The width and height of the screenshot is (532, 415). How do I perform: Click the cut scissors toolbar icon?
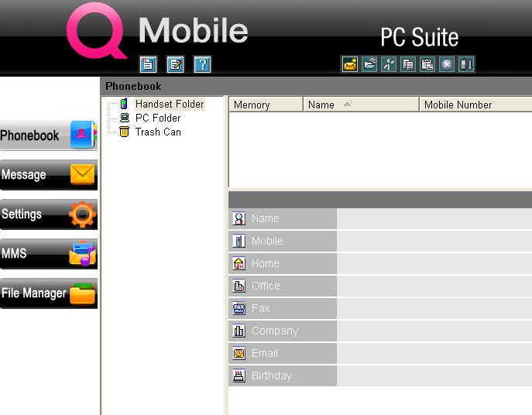point(389,64)
